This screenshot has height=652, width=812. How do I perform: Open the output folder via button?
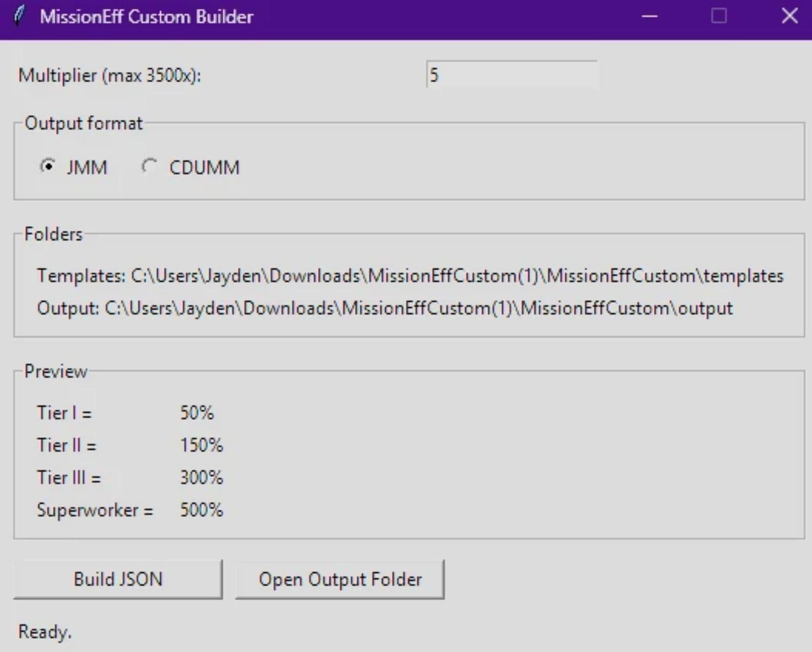(340, 580)
